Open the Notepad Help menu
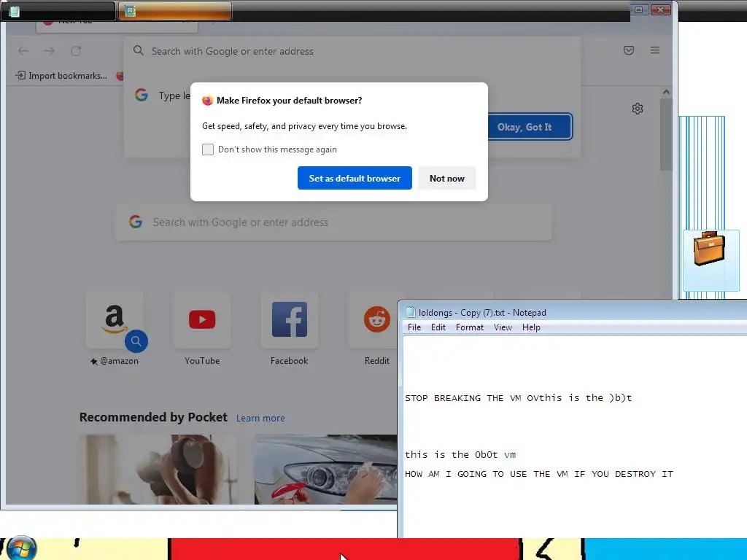Viewport: 747px width, 560px height. coord(531,327)
